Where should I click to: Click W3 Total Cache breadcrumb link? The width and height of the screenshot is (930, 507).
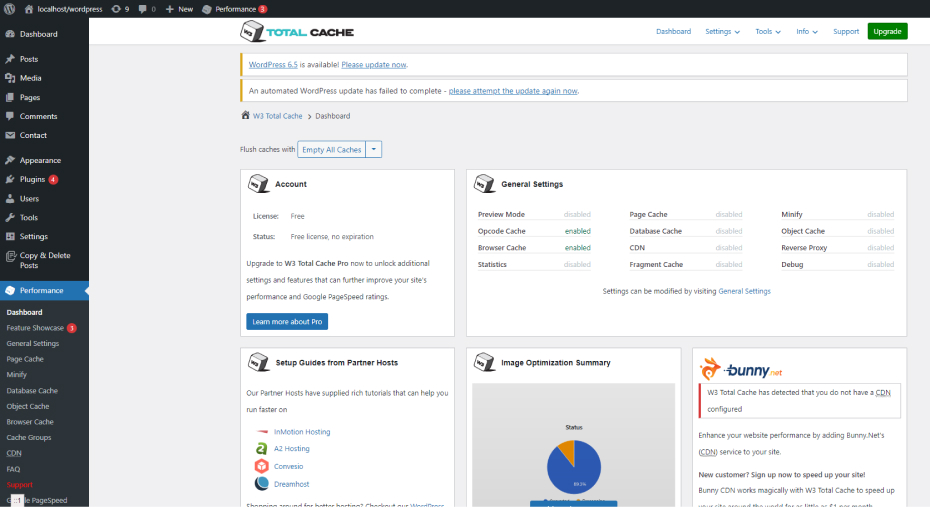pos(278,116)
